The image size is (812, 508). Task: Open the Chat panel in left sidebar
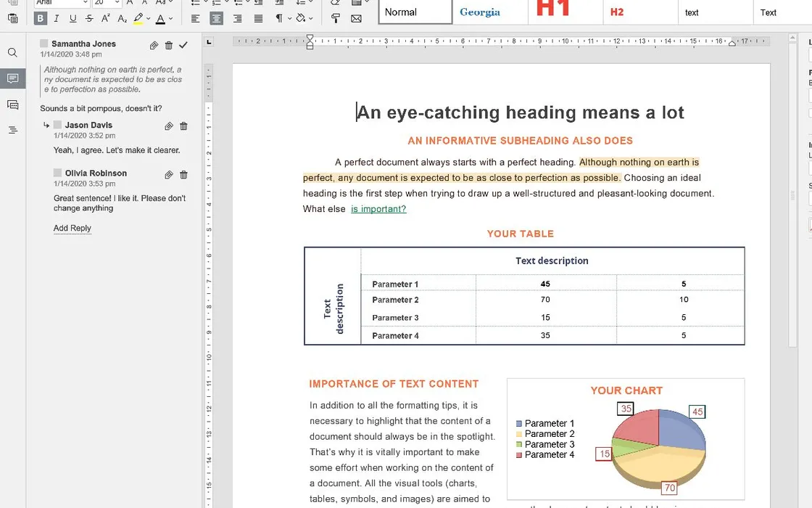click(12, 105)
